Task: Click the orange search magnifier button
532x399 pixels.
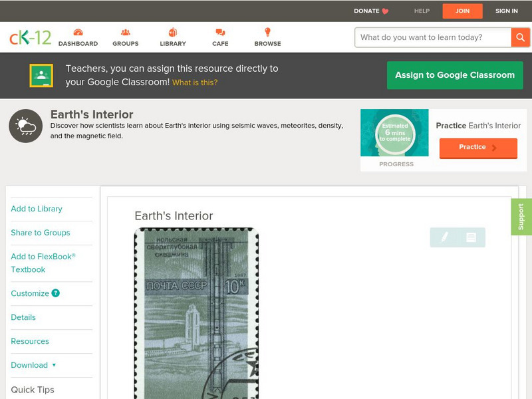Action: 520,37
